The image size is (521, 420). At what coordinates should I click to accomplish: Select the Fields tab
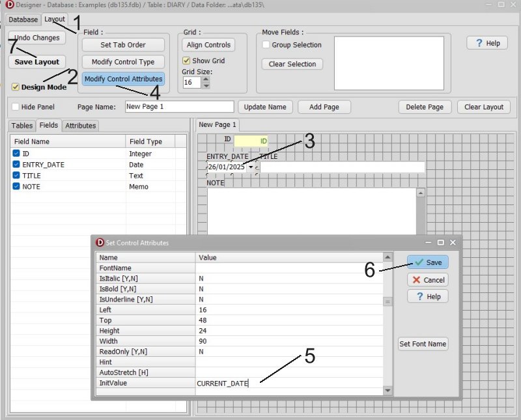48,125
